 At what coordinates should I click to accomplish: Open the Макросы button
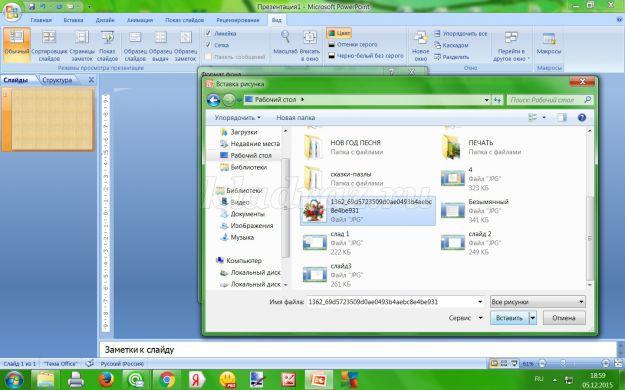(x=549, y=44)
